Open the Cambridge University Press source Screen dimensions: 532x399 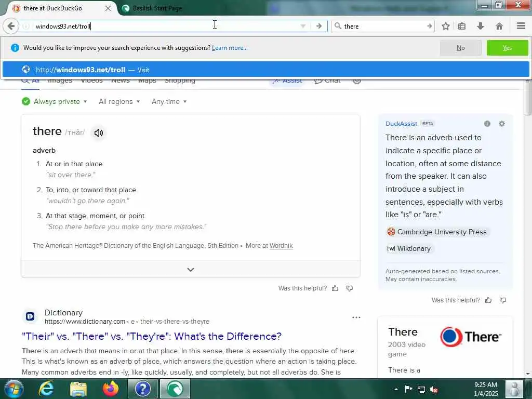(x=437, y=232)
